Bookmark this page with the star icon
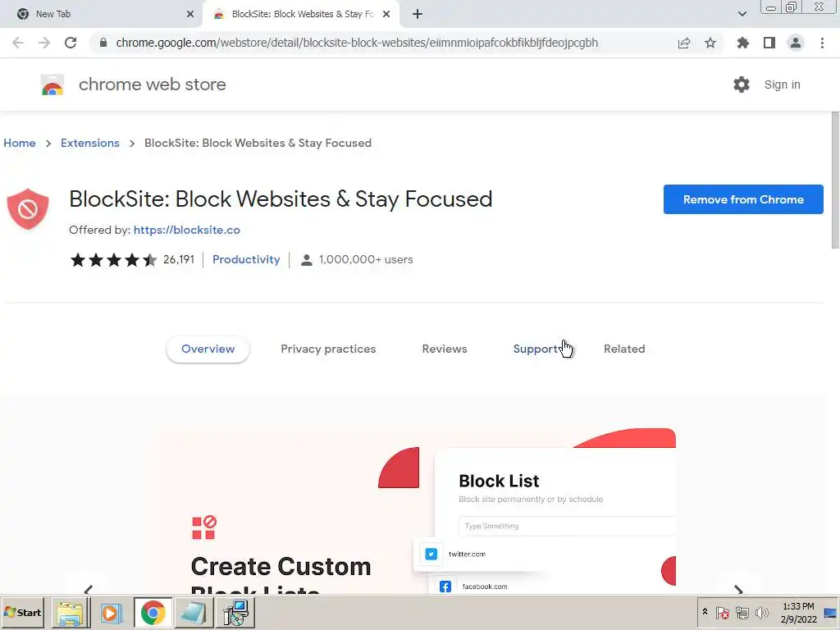Image resolution: width=840 pixels, height=630 pixels. (710, 43)
